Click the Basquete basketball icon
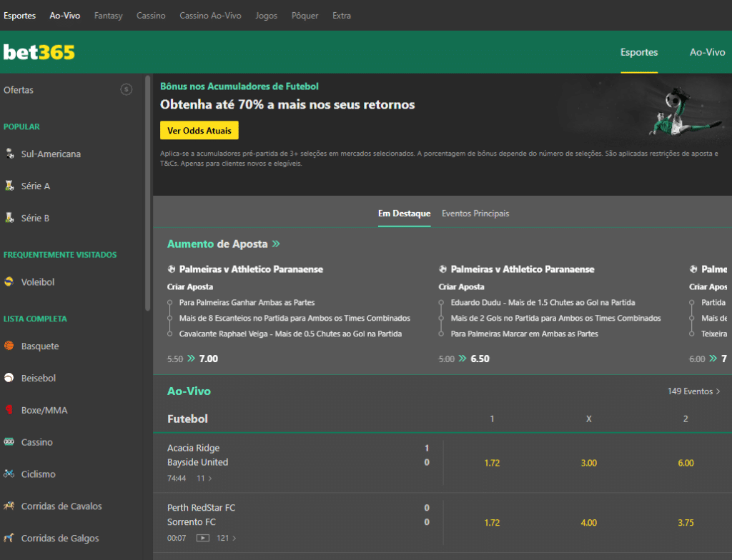 [9, 345]
